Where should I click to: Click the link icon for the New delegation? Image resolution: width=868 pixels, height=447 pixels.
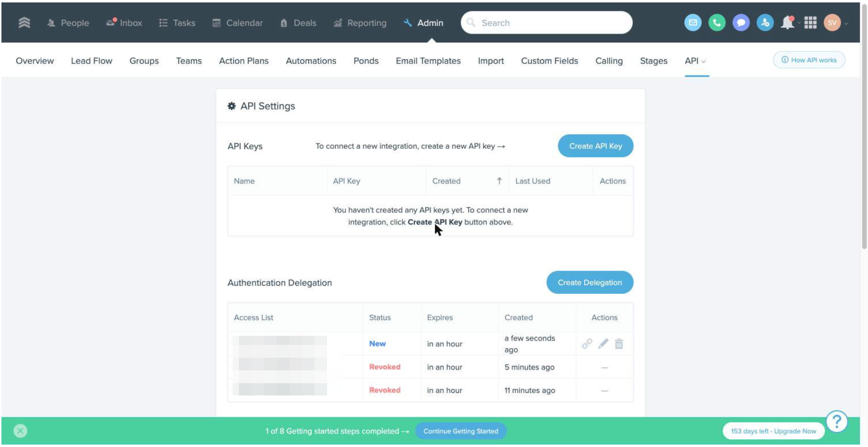click(x=587, y=343)
